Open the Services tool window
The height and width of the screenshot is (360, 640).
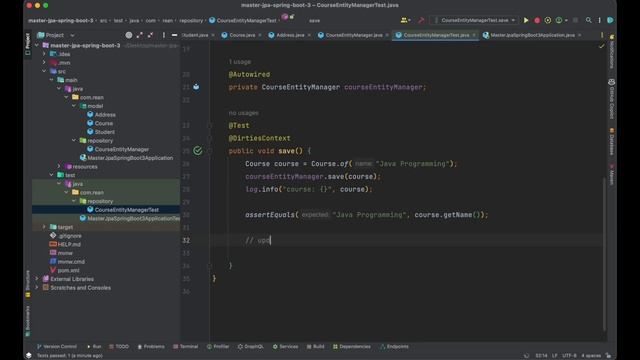tap(285, 347)
